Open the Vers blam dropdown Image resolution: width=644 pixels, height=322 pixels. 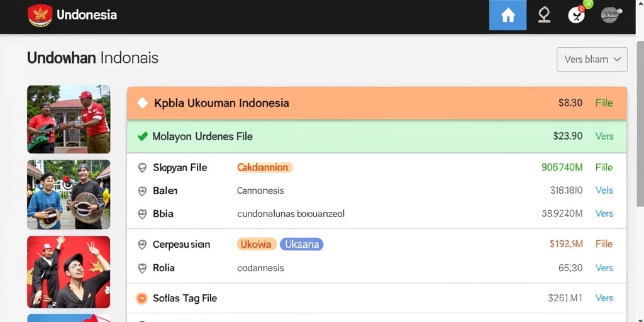[x=592, y=60]
